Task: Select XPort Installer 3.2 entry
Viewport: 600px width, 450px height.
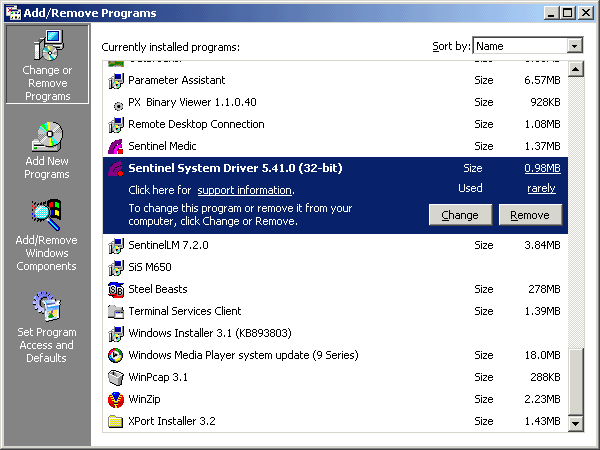Action: [335, 421]
